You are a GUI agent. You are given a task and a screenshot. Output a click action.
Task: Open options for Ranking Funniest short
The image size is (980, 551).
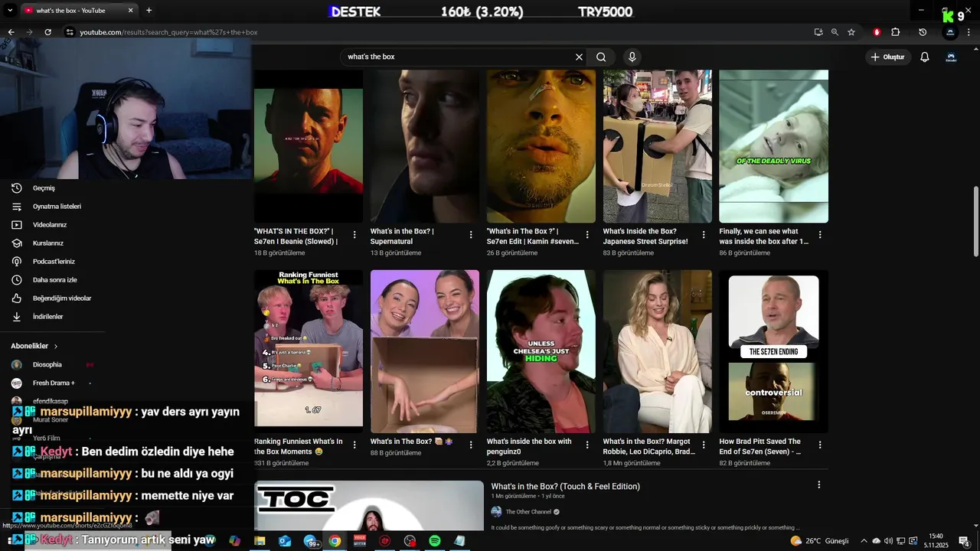[x=354, y=445]
